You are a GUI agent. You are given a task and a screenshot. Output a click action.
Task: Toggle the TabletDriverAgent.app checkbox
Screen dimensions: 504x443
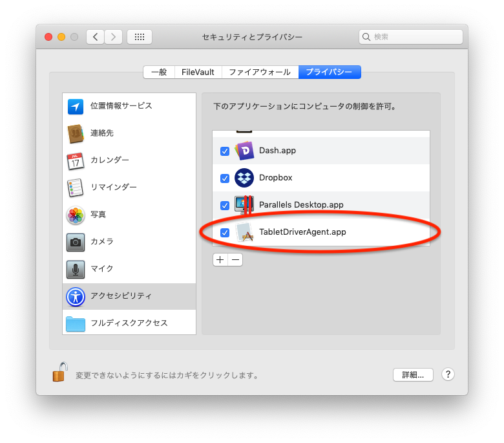pyautogui.click(x=225, y=232)
